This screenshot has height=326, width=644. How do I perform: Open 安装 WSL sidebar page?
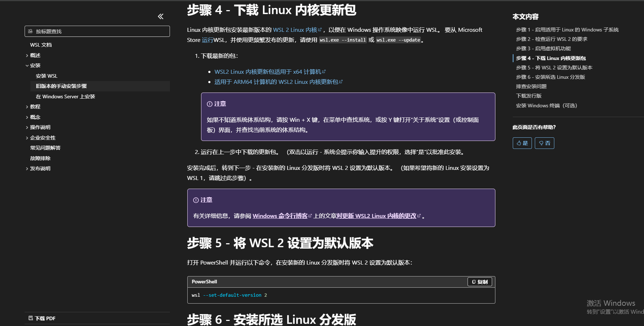47,76
